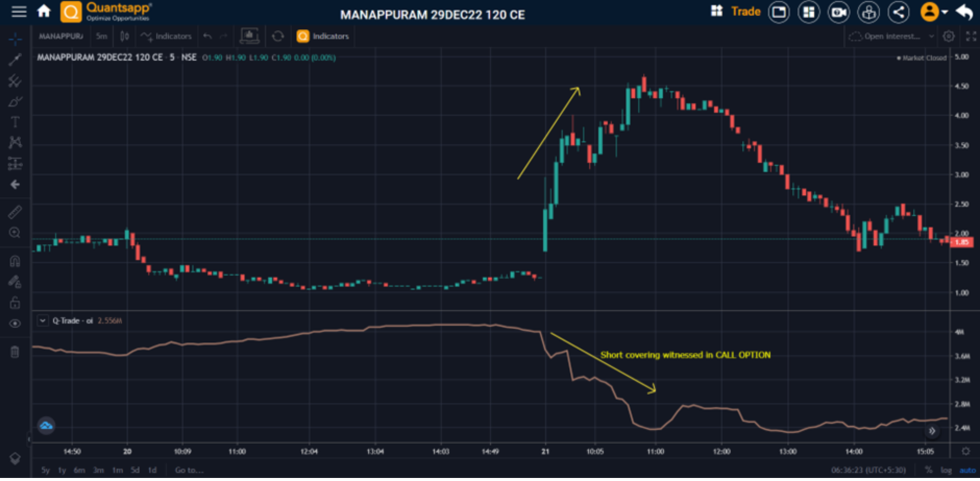Pick the text annotation tool
The width and height of the screenshot is (980, 481).
15,122
